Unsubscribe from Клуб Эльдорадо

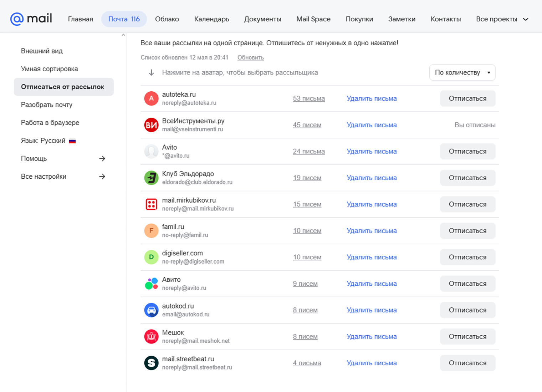[467, 178]
